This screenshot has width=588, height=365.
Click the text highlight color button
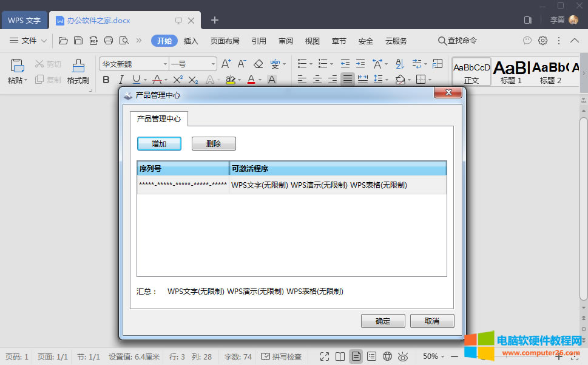pyautogui.click(x=230, y=80)
